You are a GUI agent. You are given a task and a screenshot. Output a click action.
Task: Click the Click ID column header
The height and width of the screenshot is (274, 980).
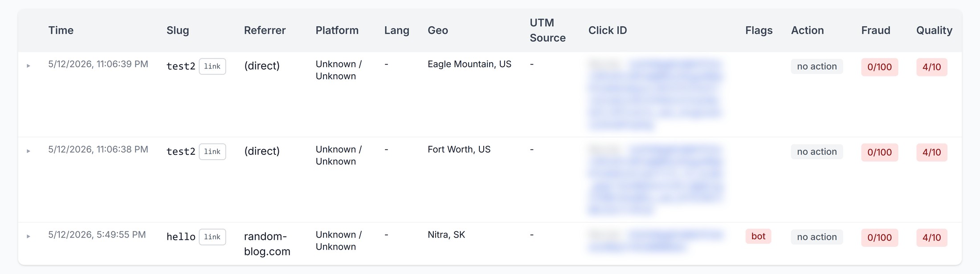tap(608, 30)
